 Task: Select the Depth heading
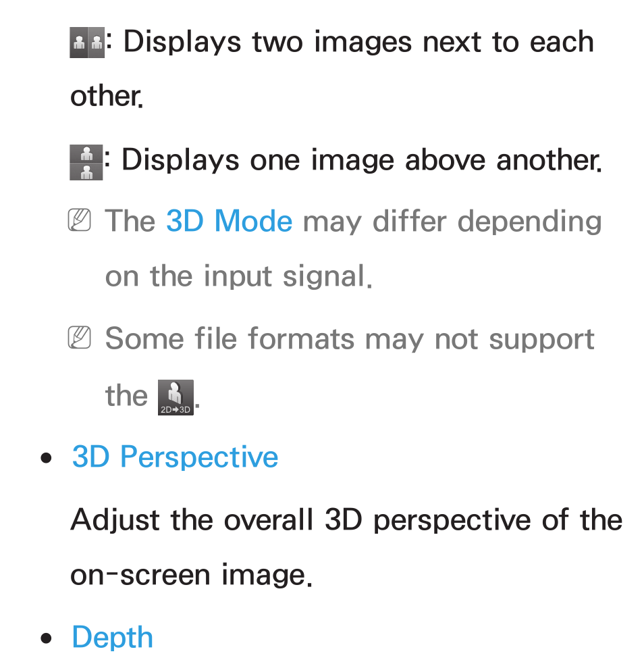click(x=112, y=637)
